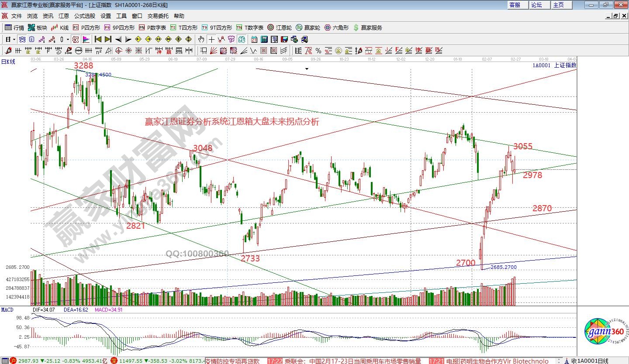Jump to first bar with skip-start arrow
The width and height of the screenshot is (629, 364).
point(98,39)
